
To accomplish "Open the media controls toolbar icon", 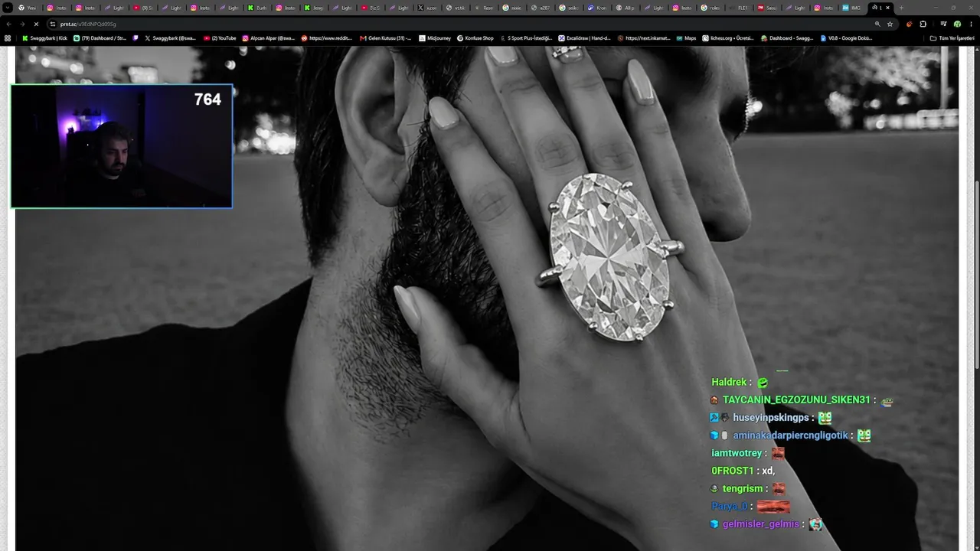I will (x=943, y=24).
